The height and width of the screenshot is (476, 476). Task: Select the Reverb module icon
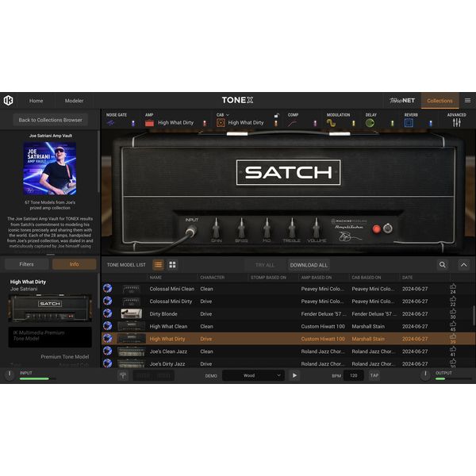coord(409,123)
